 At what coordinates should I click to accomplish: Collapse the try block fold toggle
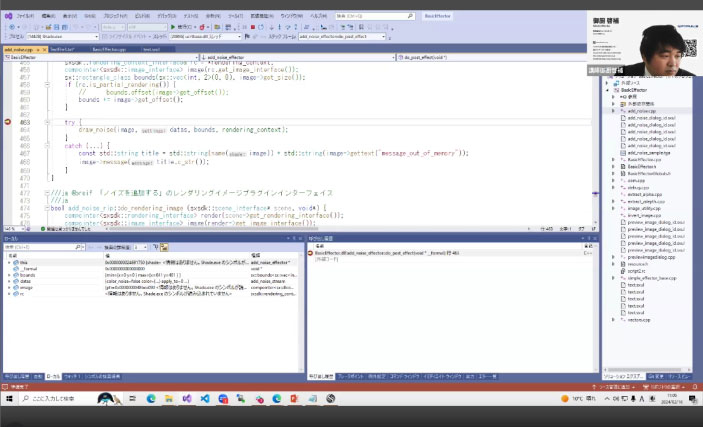(x=48, y=122)
